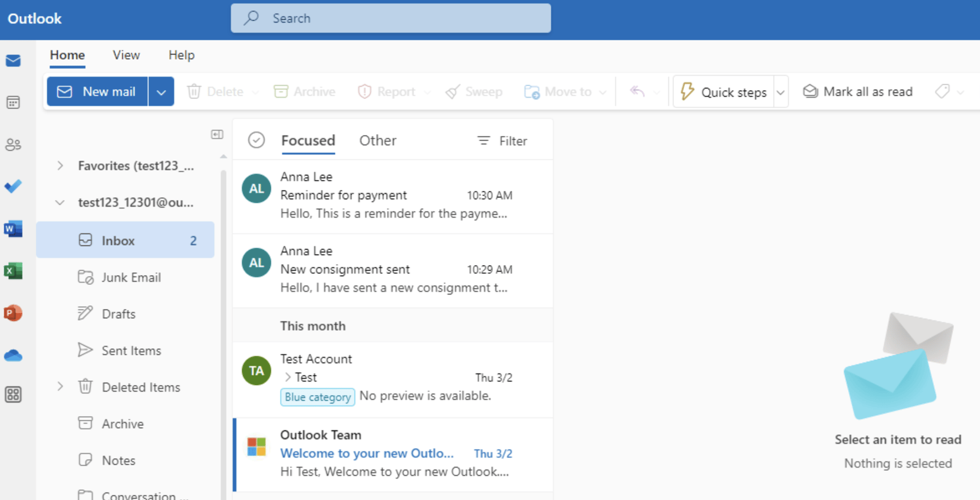Open the People app icon
This screenshot has height=500, width=980.
[14, 145]
